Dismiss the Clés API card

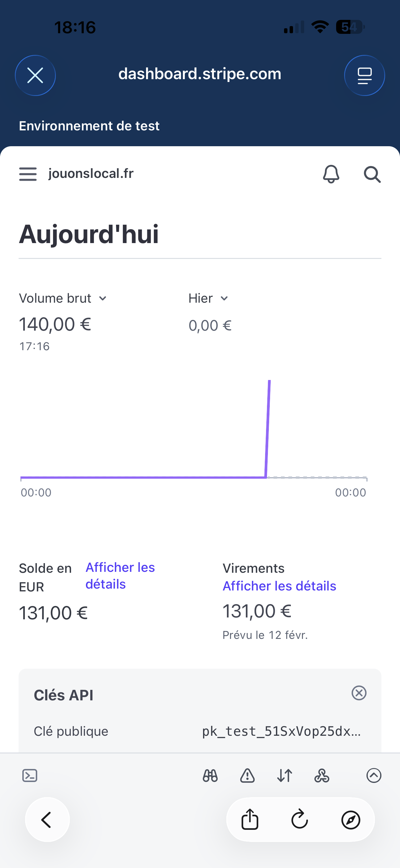(x=359, y=693)
